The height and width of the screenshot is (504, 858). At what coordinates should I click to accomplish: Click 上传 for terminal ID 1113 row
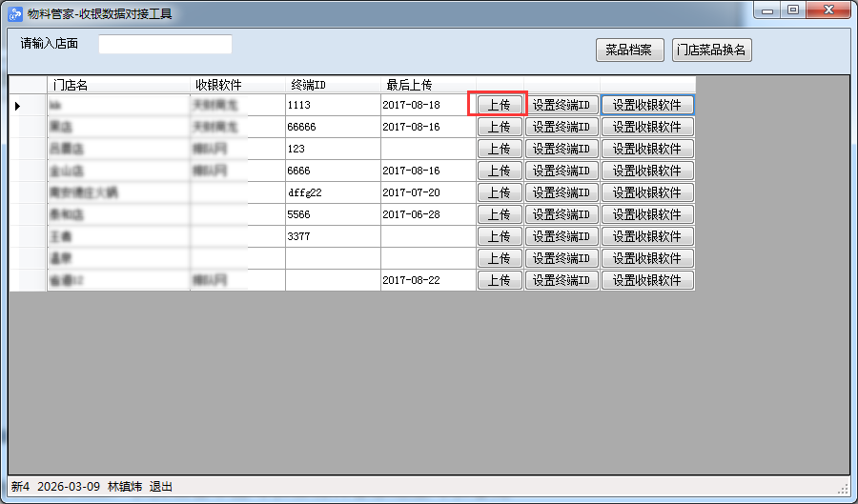(x=499, y=105)
